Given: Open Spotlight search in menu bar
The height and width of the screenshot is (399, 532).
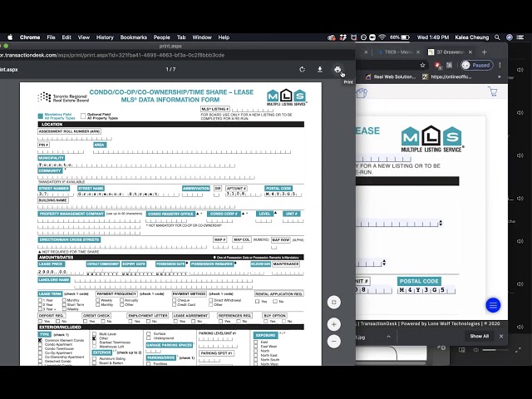Looking at the screenshot, I should [497, 37].
